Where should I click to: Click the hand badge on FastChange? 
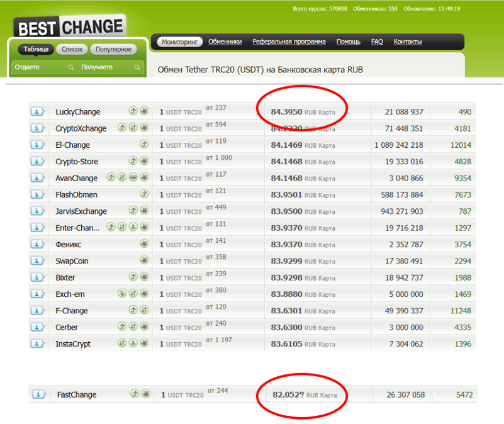pos(146,393)
